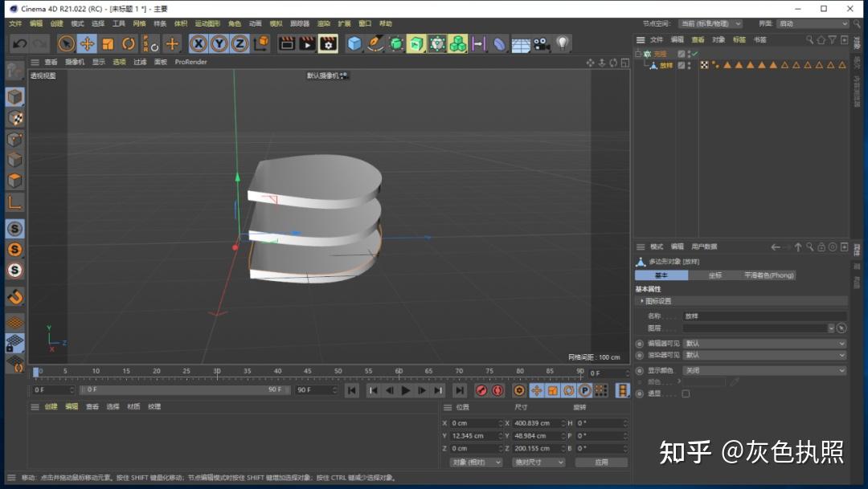868x489 pixels.
Task: Toggle the green enable checkmark on 克隆 object
Action: [695, 54]
